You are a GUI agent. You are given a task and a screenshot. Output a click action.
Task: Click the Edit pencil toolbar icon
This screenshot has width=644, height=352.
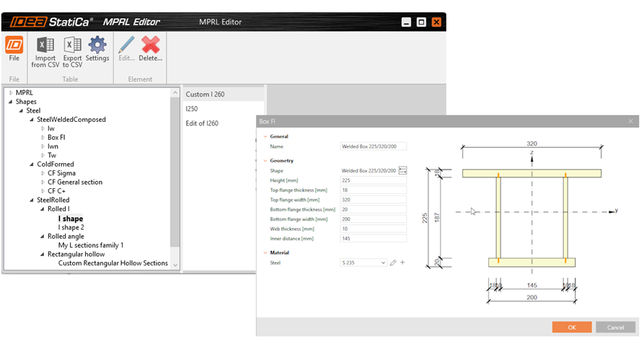126,46
